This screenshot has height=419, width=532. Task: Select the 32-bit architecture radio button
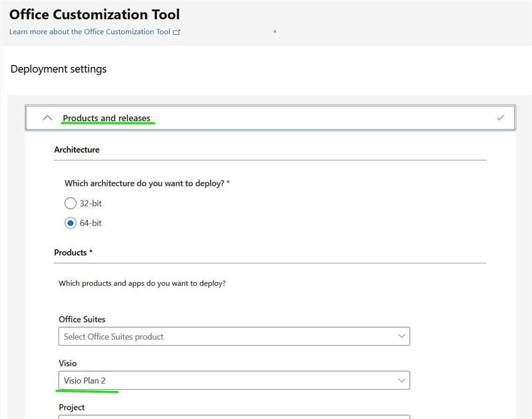(x=70, y=204)
